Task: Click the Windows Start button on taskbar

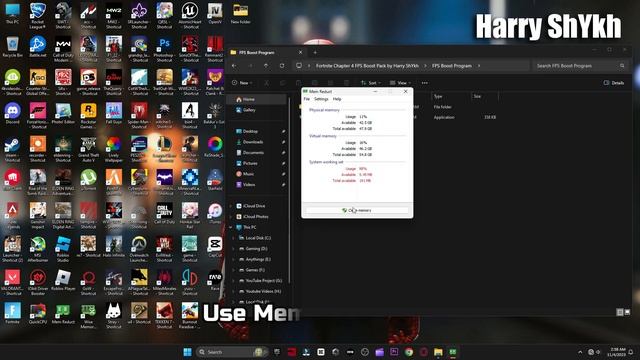Action: click(x=187, y=352)
